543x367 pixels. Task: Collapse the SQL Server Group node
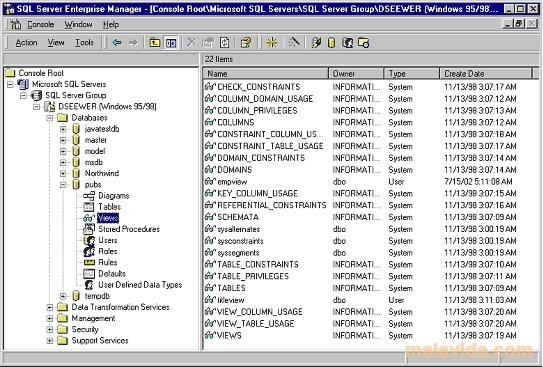24,95
